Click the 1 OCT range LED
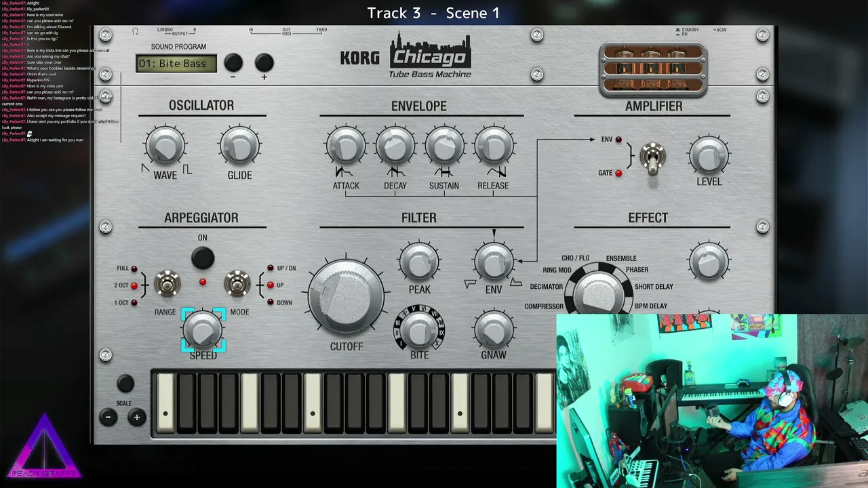 point(134,302)
